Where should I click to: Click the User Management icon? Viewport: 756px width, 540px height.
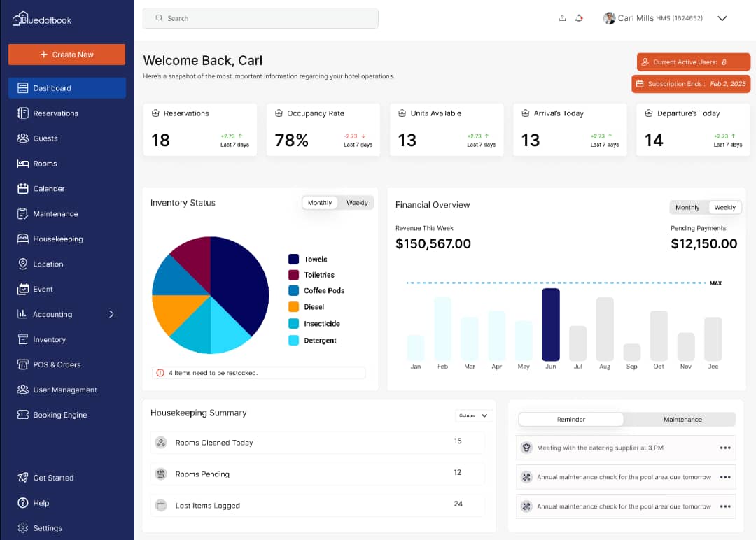pos(22,389)
